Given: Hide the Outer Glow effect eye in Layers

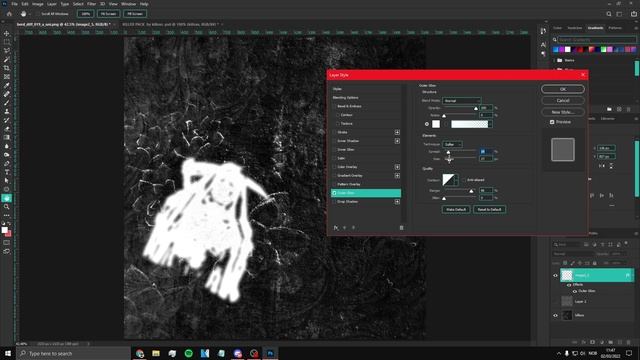Looking at the screenshot, I should pos(575,291).
